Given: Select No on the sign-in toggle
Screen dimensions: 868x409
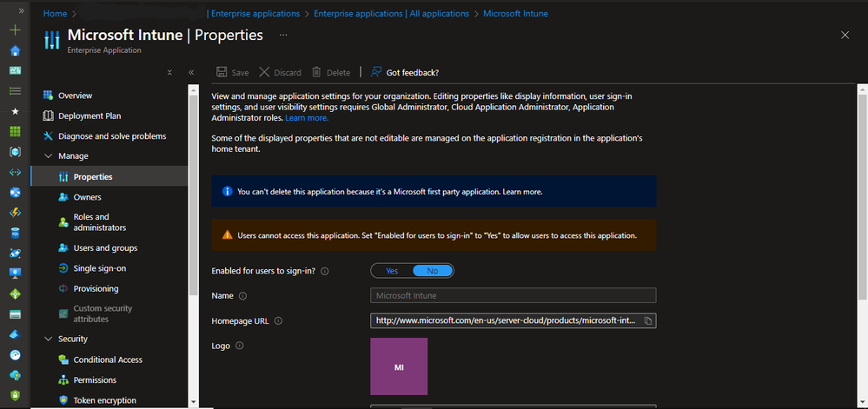Looking at the screenshot, I should 433,271.
